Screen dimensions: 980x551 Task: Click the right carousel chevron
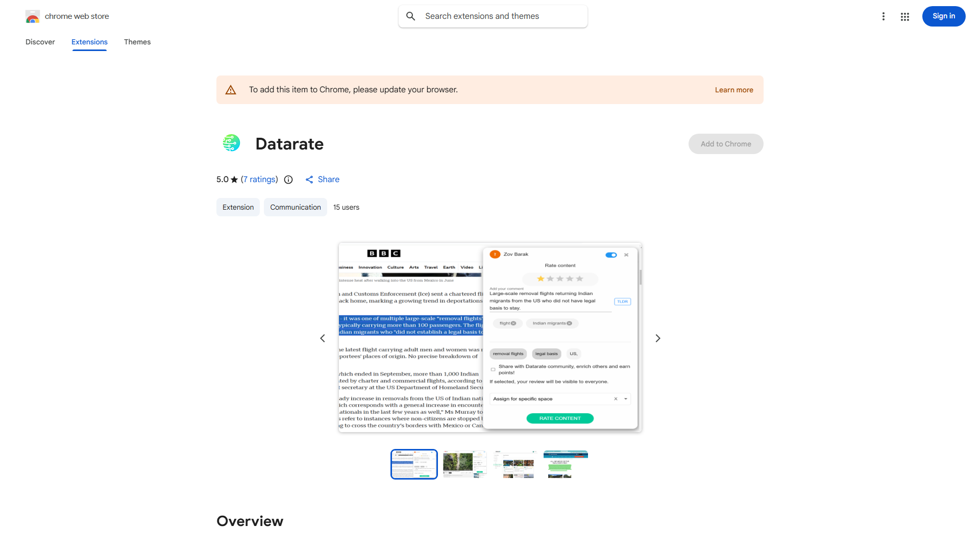point(657,338)
